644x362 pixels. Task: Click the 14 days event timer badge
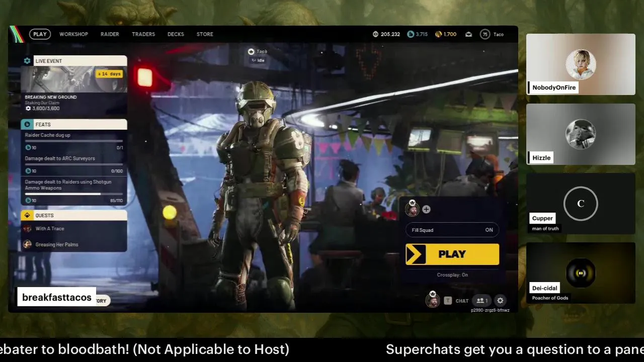pos(109,74)
